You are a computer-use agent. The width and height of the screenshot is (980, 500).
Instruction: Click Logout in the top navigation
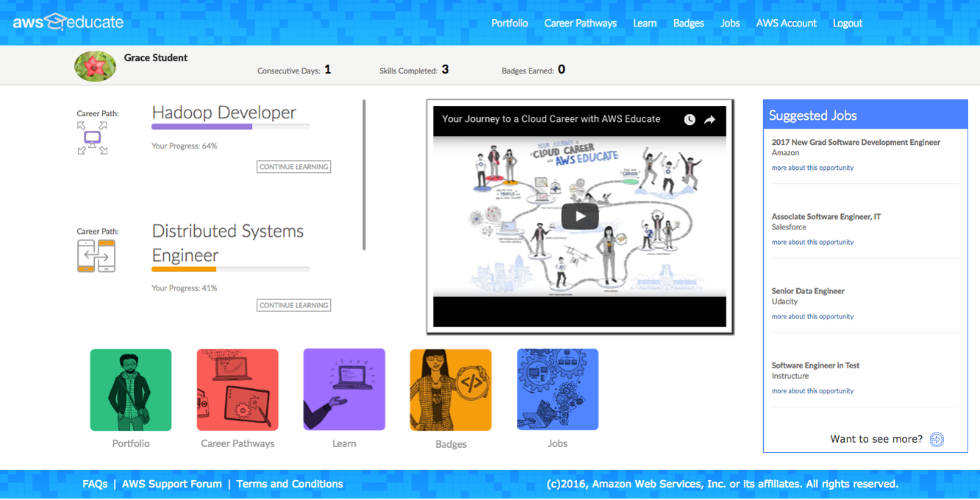847,23
